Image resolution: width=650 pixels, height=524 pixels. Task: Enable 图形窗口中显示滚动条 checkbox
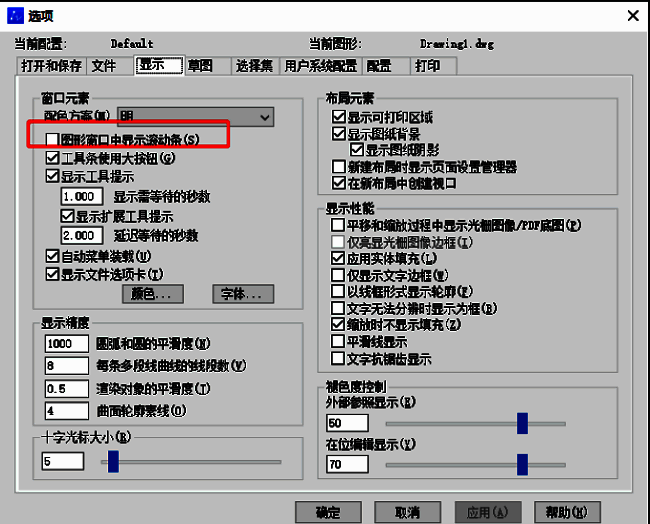pyautogui.click(x=52, y=140)
